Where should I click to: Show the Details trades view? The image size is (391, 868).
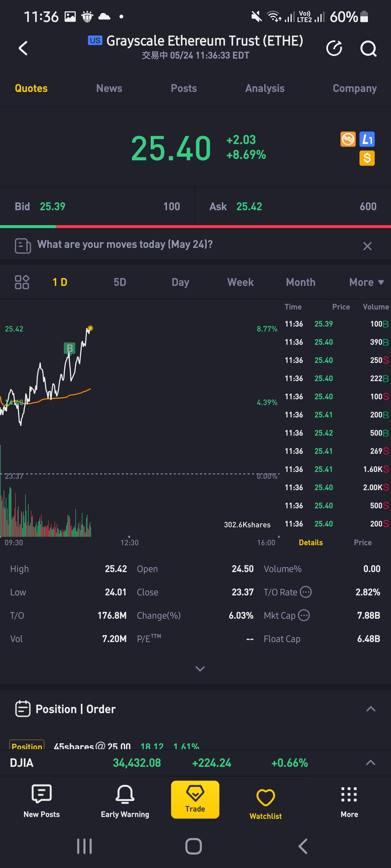click(x=311, y=542)
